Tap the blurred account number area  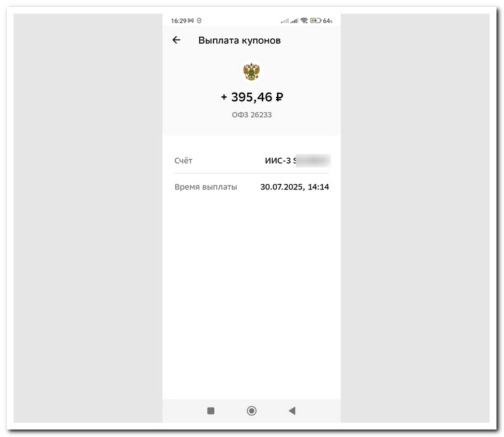point(313,161)
